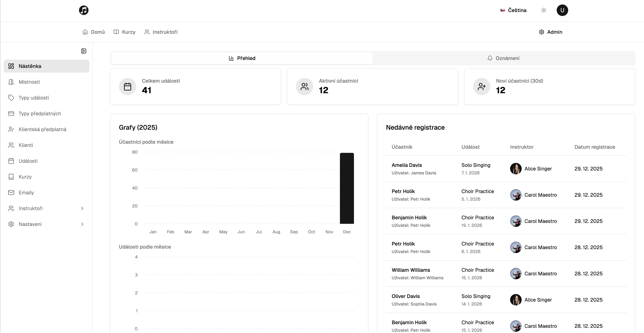Open Události calendar icon in sidebar
The image size is (644, 333).
point(11,161)
